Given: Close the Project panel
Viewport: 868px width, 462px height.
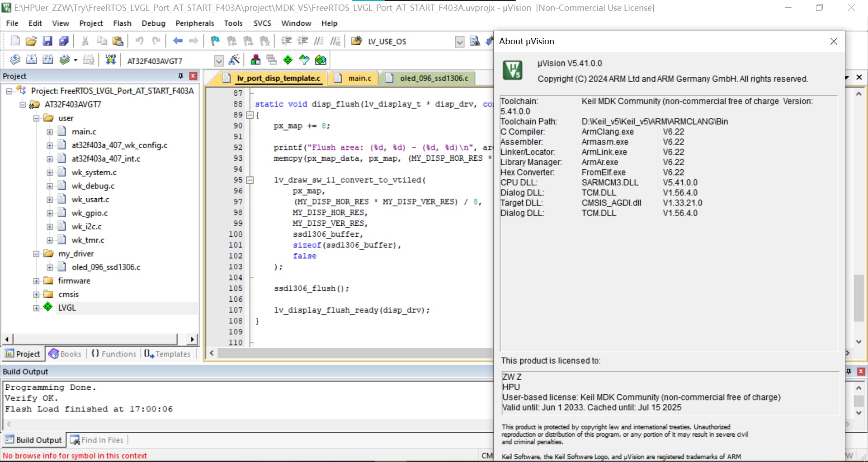Looking at the screenshot, I should coord(193,76).
